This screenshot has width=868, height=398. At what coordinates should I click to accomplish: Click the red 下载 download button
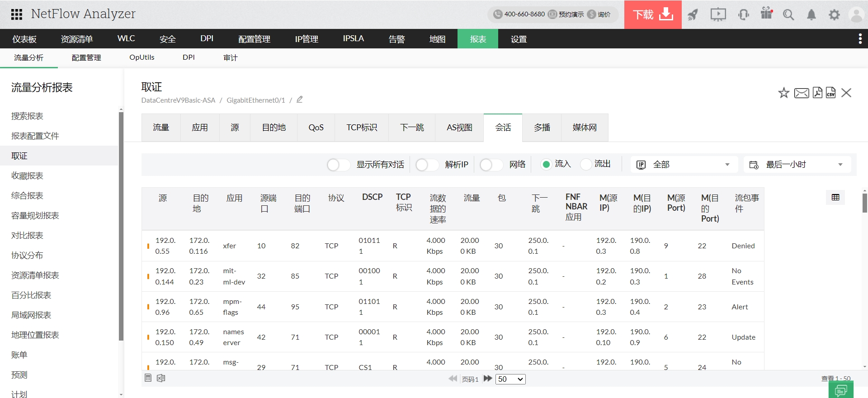coord(653,14)
